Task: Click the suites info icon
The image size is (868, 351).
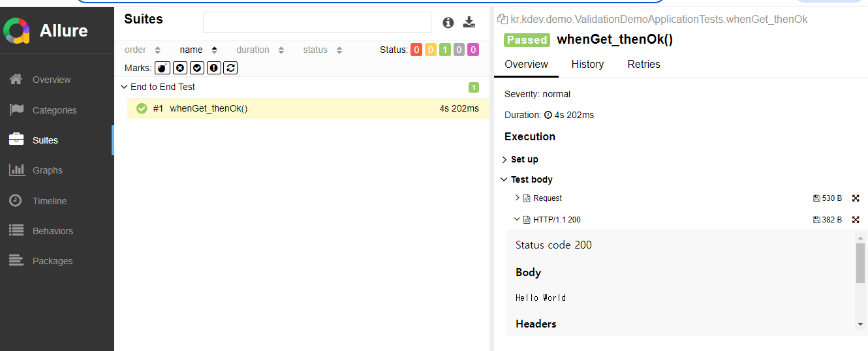Action: tap(448, 23)
